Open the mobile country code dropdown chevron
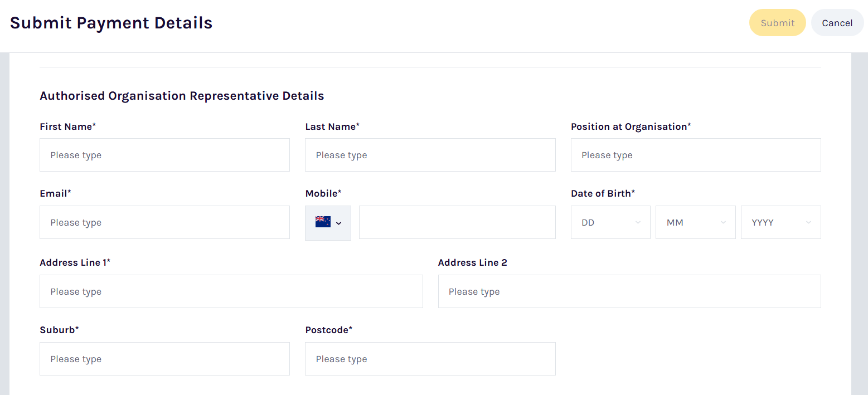 [338, 223]
